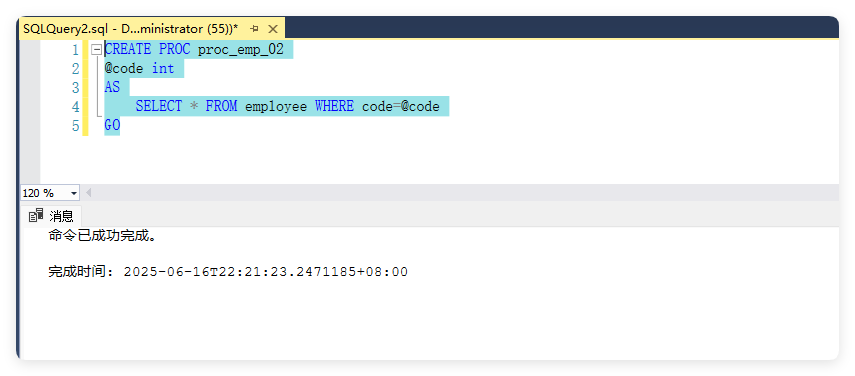The image size is (855, 376).
Task: Close the SQLQuery2.sql tab
Action: pos(273,29)
